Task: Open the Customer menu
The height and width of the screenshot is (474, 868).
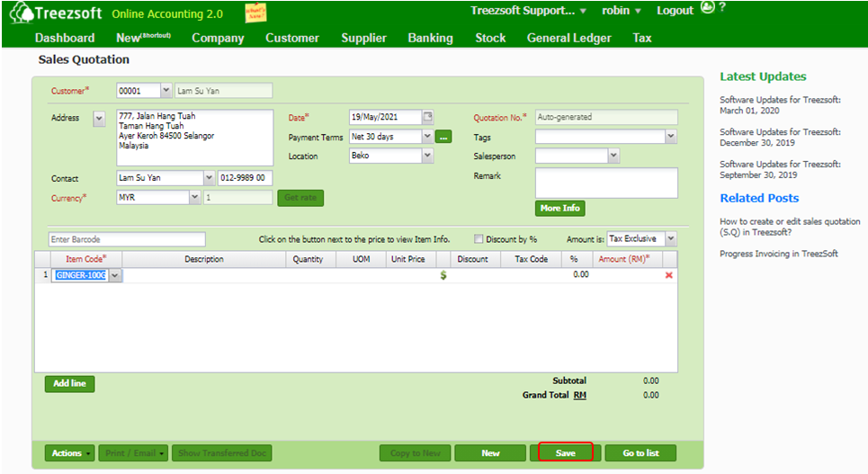Action: 292,38
